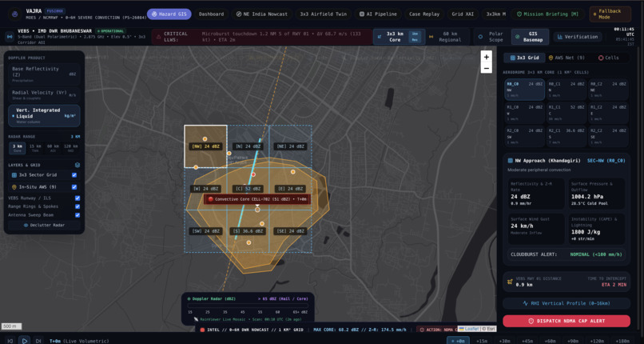Click the [C] 52 dBZ map label
The width and height of the screenshot is (644, 344).
[248, 189]
